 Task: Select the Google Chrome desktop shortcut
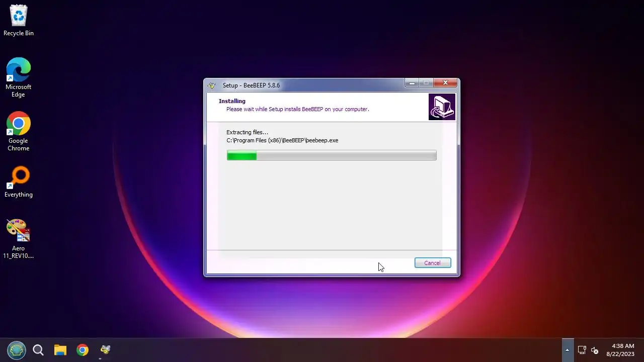click(19, 131)
